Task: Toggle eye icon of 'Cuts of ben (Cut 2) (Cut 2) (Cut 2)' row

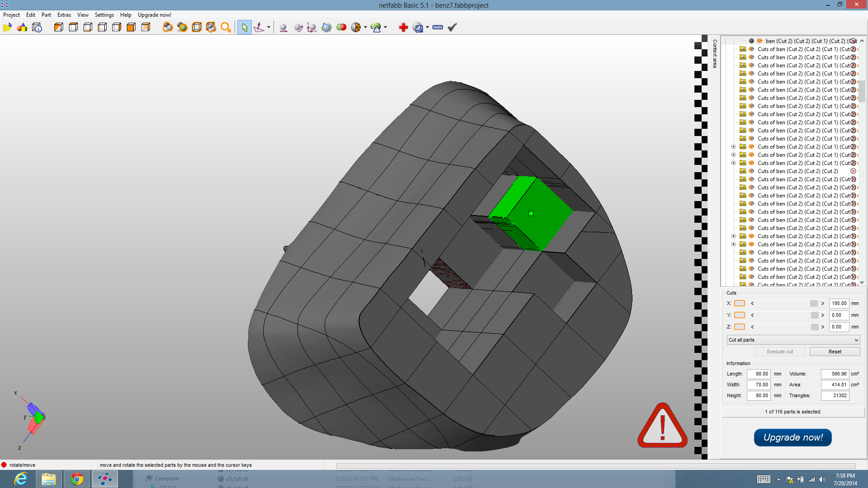Action: [x=751, y=171]
